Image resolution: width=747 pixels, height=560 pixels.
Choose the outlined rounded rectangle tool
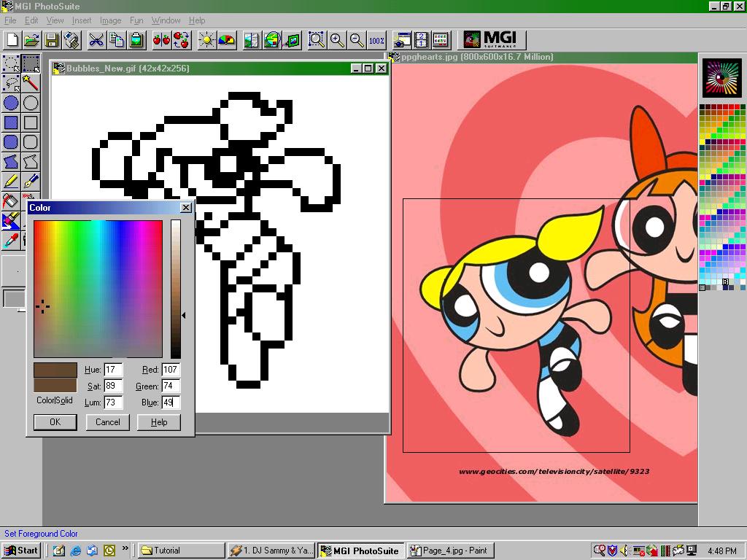31,142
